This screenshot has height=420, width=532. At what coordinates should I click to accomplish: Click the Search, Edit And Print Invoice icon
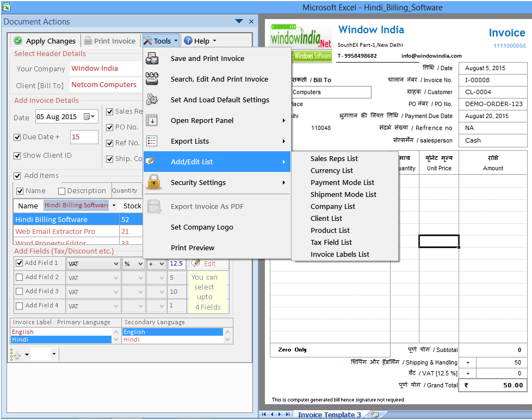pyautogui.click(x=152, y=79)
